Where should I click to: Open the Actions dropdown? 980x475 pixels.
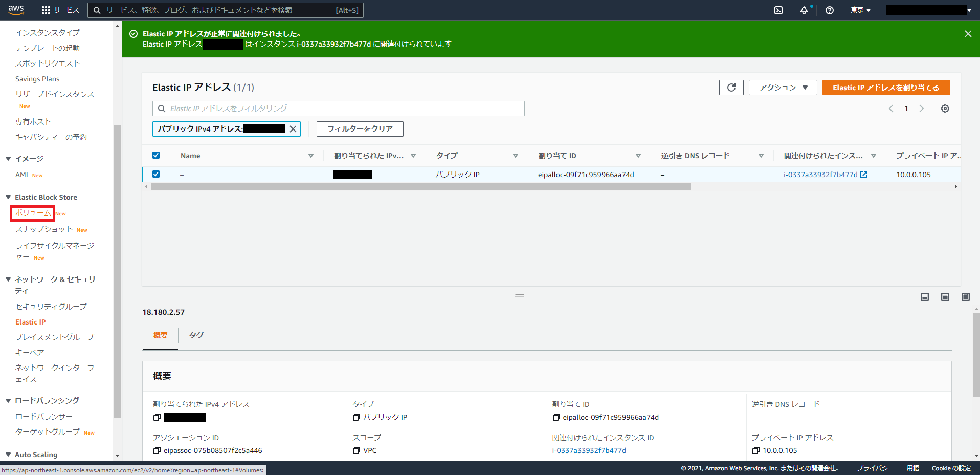click(x=783, y=88)
